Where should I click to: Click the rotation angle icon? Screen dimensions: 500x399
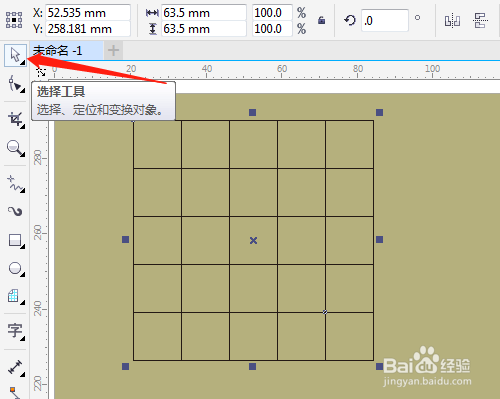click(x=350, y=20)
